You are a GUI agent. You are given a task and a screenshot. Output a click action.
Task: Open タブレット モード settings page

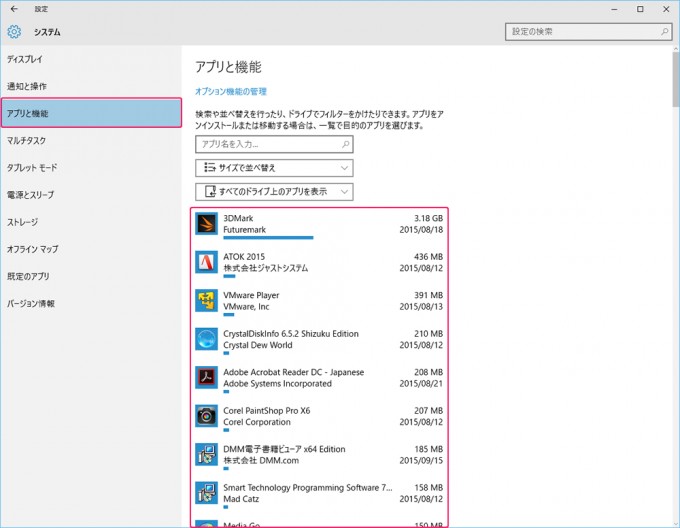tap(91, 168)
